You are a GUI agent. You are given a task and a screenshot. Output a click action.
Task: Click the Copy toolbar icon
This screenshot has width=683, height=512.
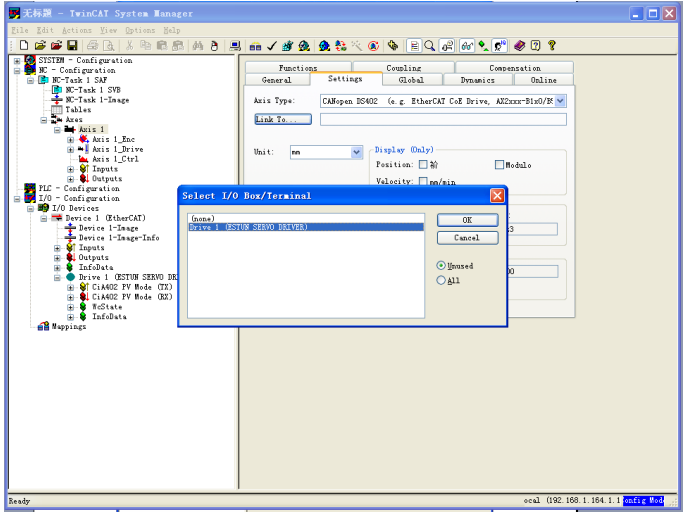145,45
